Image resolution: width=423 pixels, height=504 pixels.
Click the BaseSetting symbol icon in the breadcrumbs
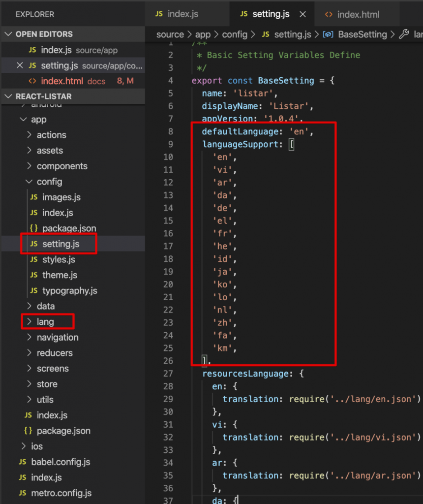328,34
